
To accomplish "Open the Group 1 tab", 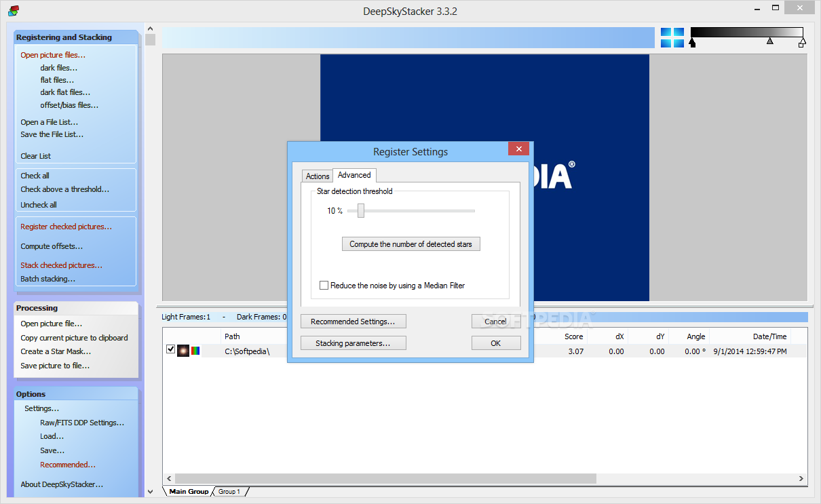I will click(229, 491).
